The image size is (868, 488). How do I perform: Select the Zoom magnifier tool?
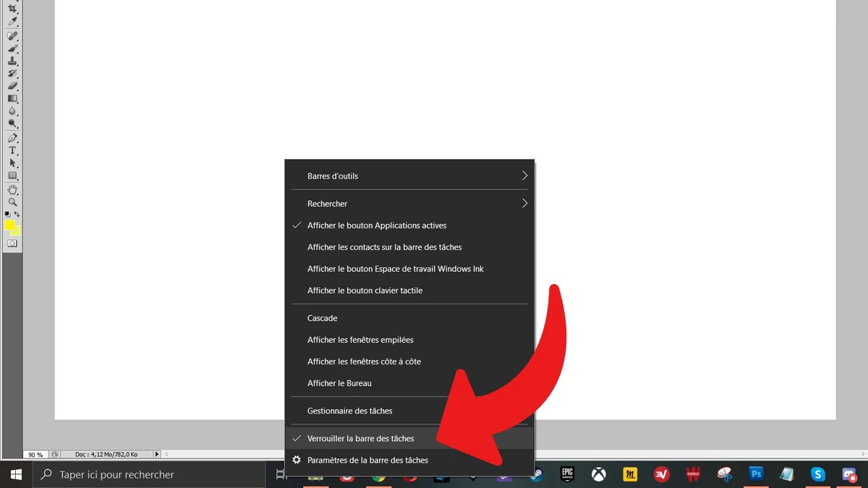(x=12, y=202)
